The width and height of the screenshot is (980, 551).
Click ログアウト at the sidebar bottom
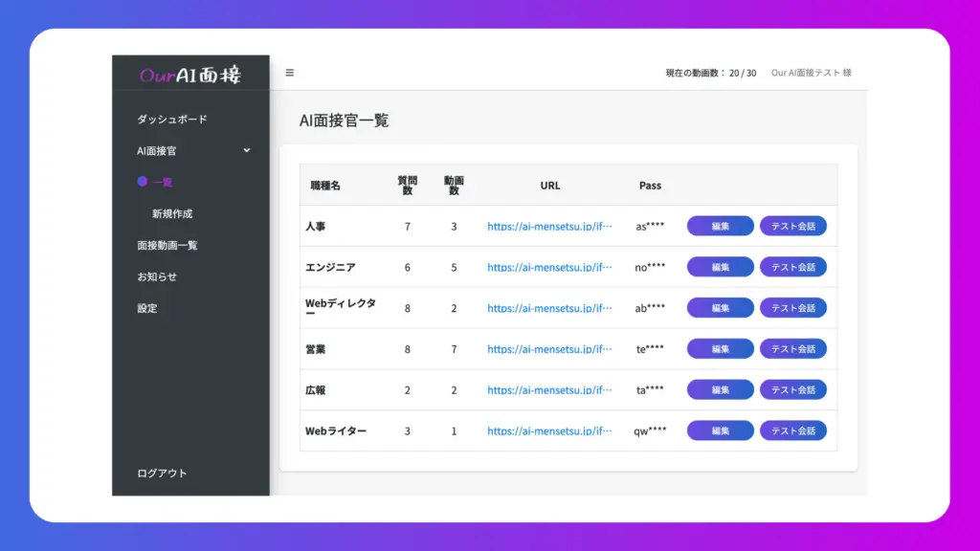[x=162, y=473]
